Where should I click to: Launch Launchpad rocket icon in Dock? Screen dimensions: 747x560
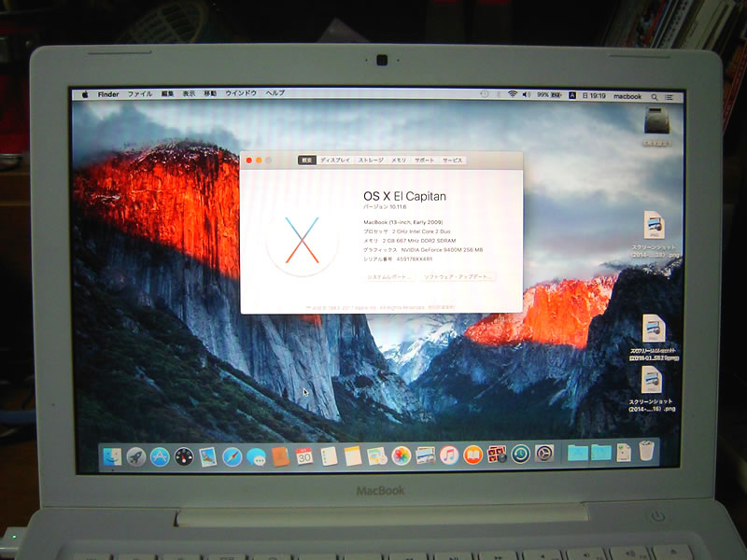[136, 456]
